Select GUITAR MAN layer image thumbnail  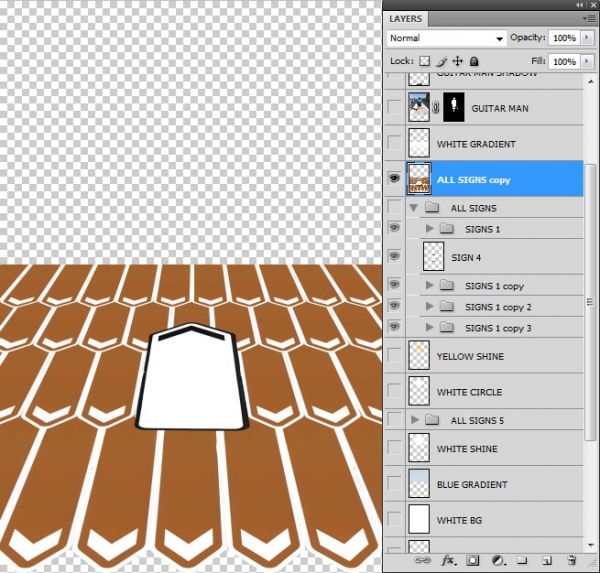pyautogui.click(x=419, y=107)
